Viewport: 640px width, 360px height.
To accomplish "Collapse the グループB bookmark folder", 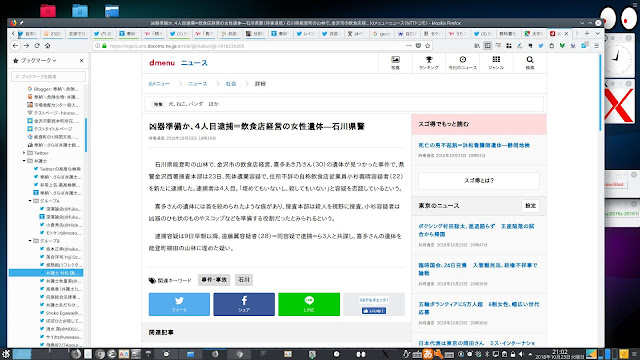I will pos(30,241).
